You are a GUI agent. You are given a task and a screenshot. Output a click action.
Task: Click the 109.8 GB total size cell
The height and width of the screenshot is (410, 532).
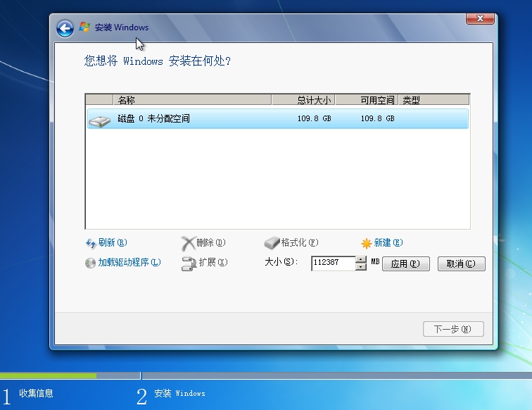314,118
